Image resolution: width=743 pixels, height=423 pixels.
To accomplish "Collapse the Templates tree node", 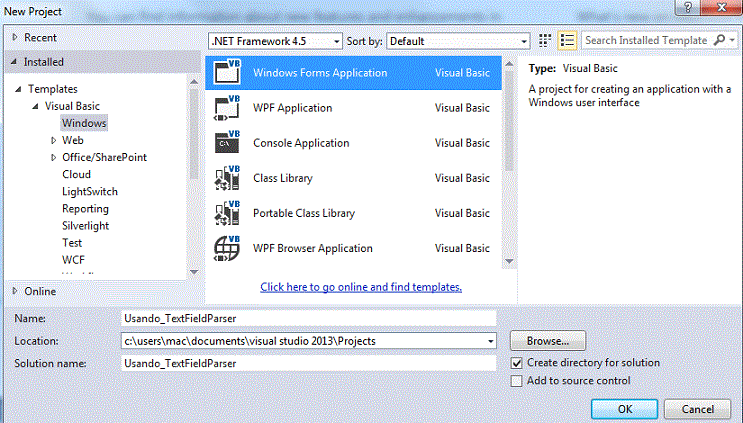I will (x=18, y=89).
